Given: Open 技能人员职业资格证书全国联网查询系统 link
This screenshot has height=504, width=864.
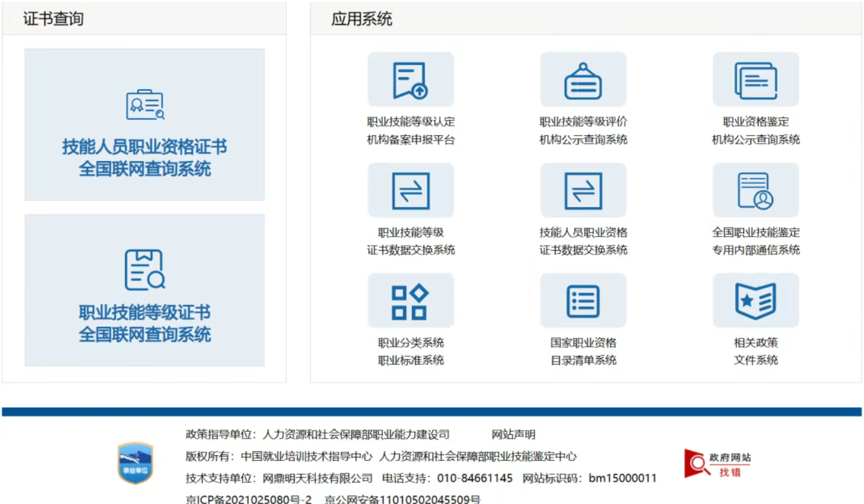Looking at the screenshot, I should pyautogui.click(x=144, y=158).
